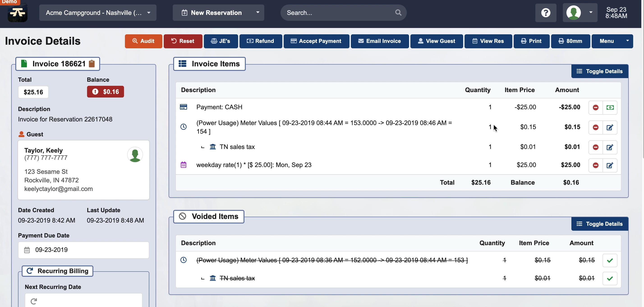The image size is (644, 307).
Task: Click the calendar icon on the weekday rate row
Action: (x=184, y=165)
